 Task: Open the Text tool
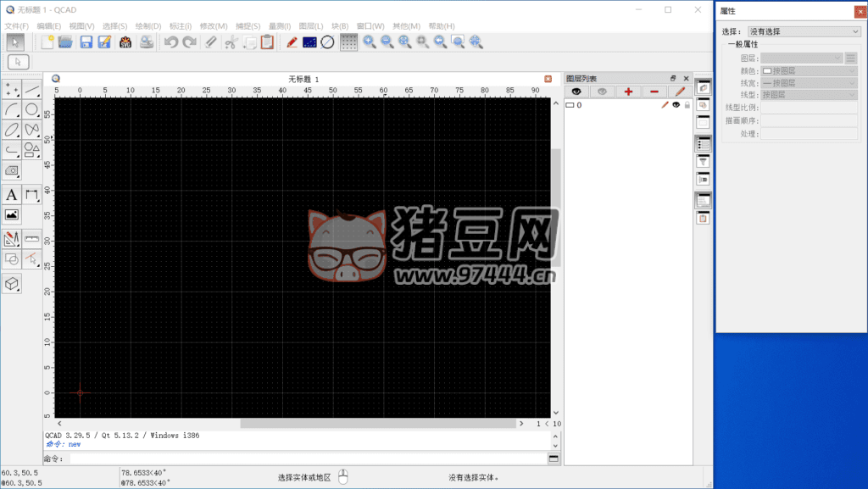tap(12, 195)
